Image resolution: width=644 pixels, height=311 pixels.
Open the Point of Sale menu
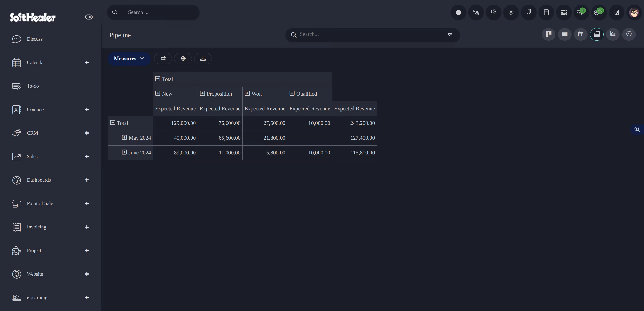[40, 203]
